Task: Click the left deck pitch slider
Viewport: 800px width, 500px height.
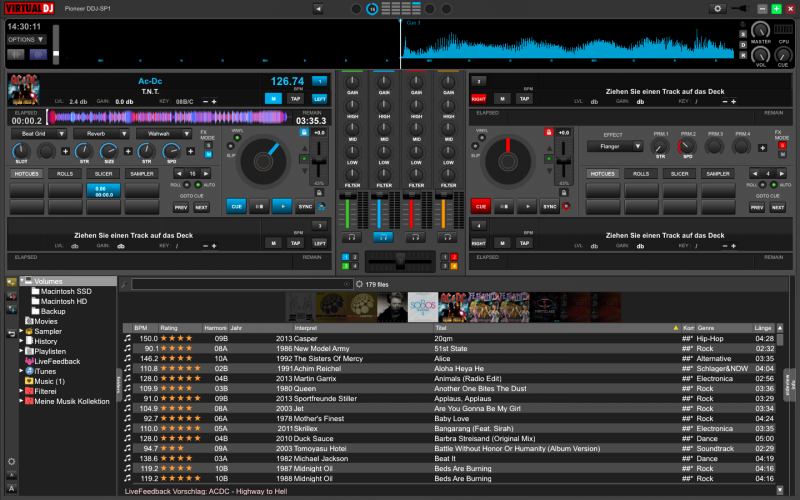Action: point(319,160)
